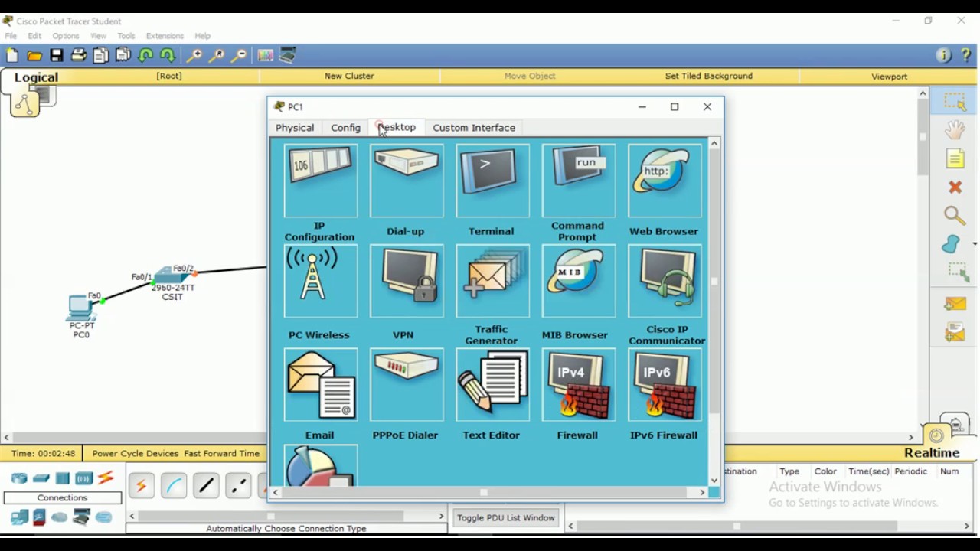Launch the PPPoE Dialer
The width and height of the screenshot is (980, 551).
tap(406, 384)
